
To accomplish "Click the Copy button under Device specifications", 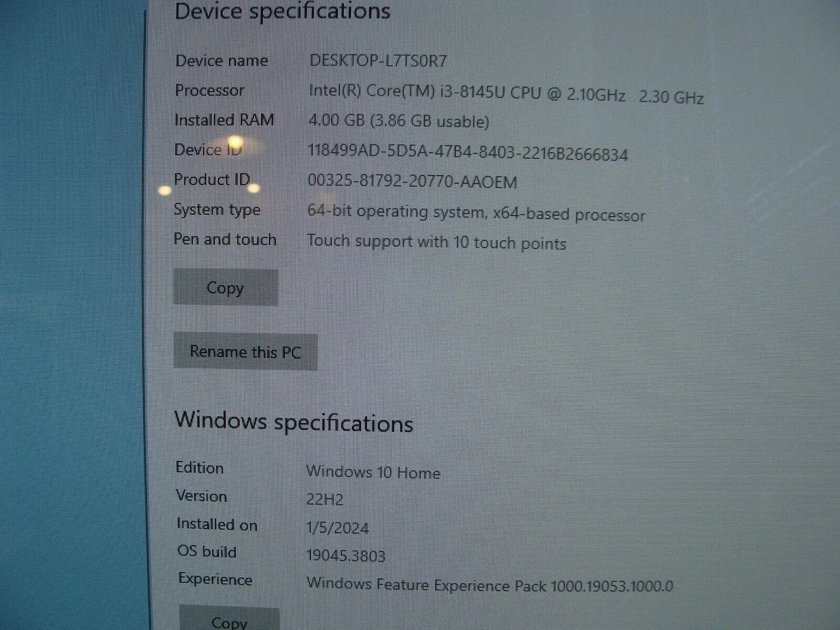I will tap(226, 287).
